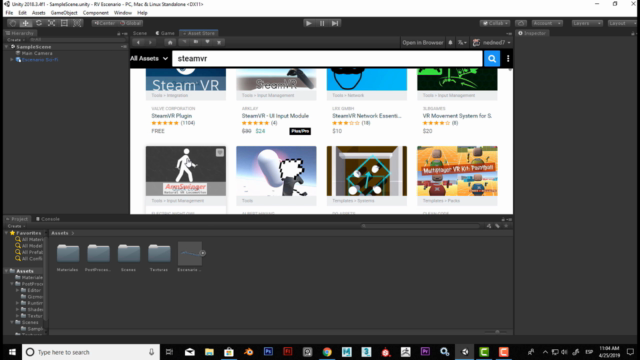This screenshot has width=640, height=360.
Task: Add ArmSwinger asset to favorites
Action: (x=220, y=152)
